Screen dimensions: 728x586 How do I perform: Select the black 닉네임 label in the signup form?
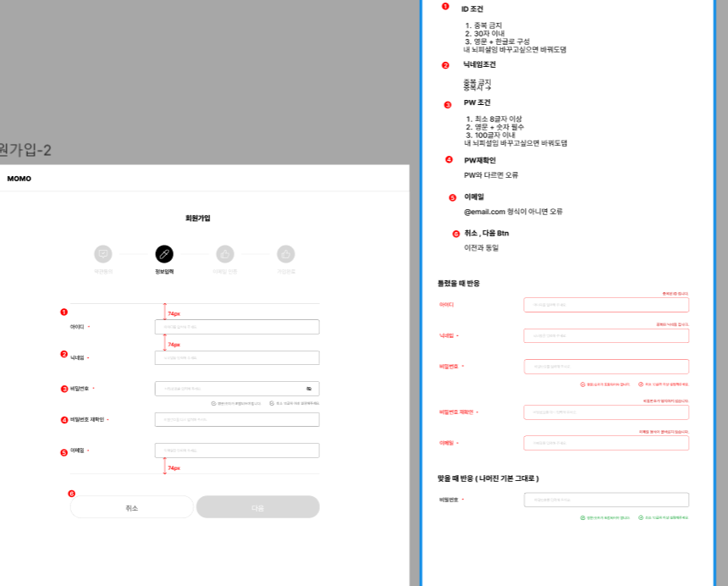pyautogui.click(x=77, y=358)
